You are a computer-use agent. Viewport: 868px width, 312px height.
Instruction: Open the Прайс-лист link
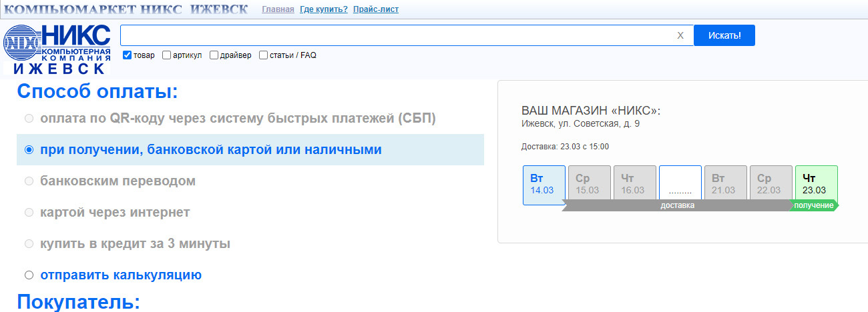(376, 9)
